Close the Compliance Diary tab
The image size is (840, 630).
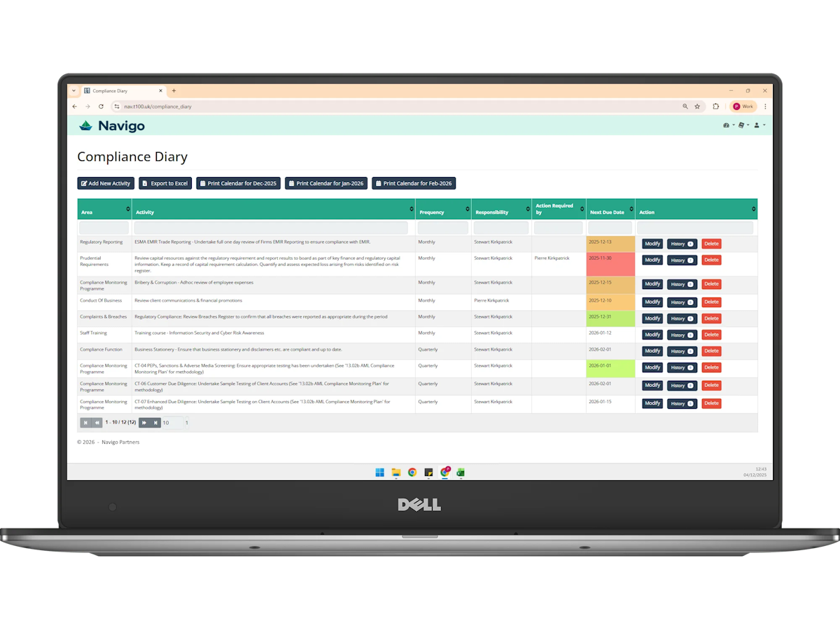coord(160,90)
